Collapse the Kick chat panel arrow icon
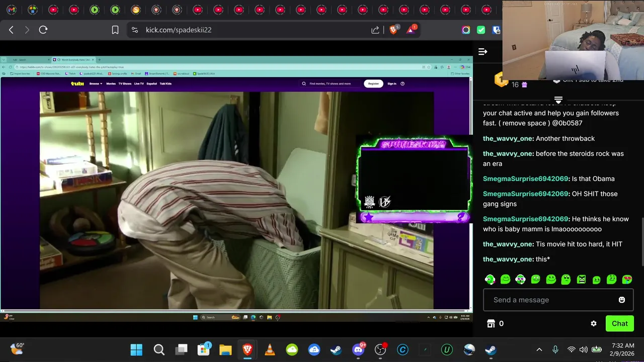This screenshot has width=644, height=362. click(482, 51)
